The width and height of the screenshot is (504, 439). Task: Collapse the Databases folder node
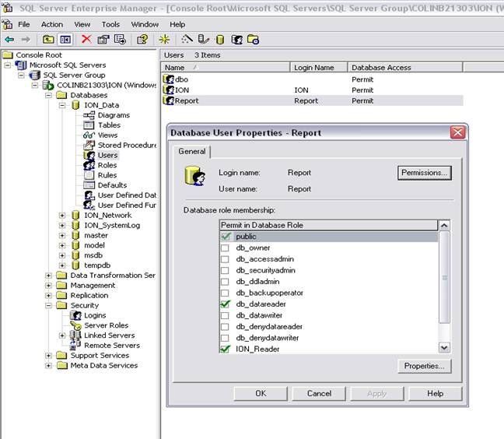point(48,95)
